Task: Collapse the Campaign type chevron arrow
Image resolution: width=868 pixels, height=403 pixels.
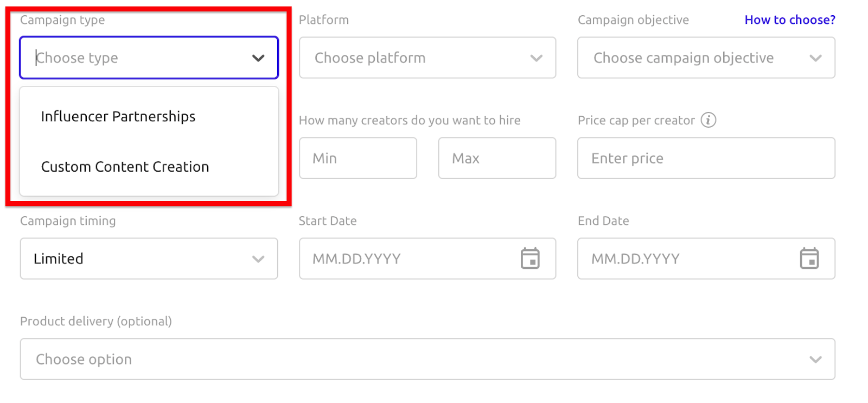Action: point(258,58)
